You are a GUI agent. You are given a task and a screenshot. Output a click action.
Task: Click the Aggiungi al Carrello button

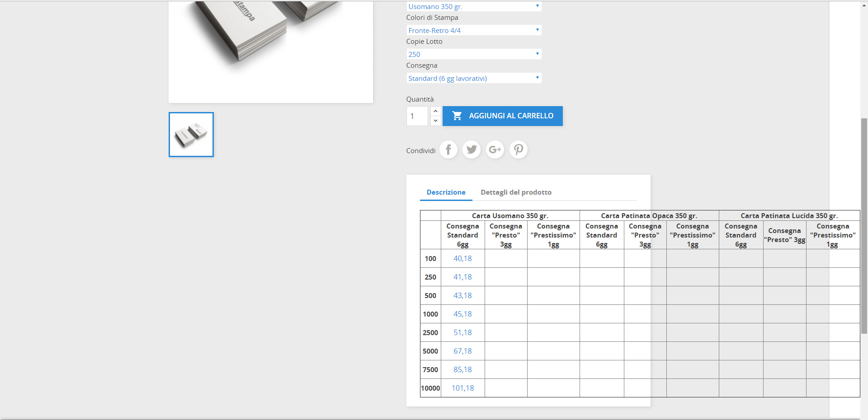tap(503, 116)
